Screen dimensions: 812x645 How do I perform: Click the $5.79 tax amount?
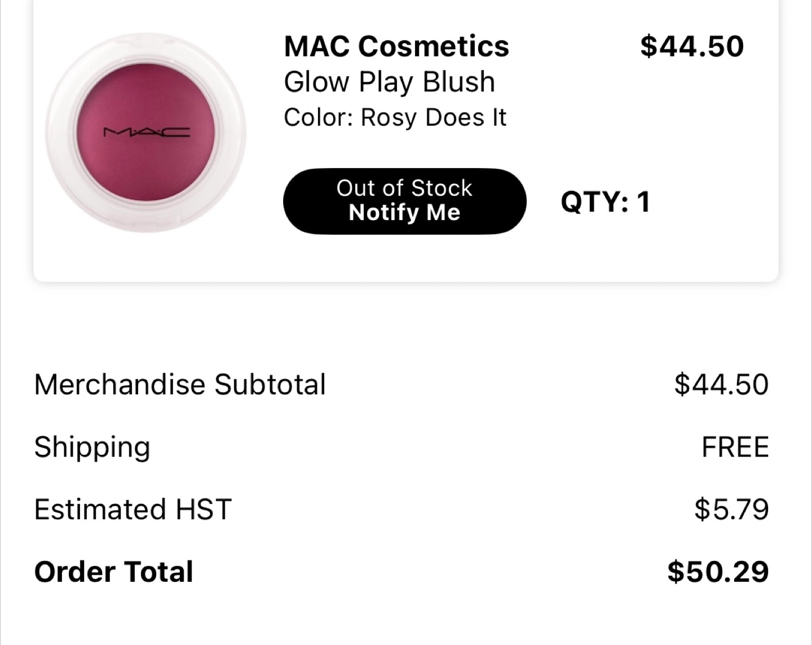pos(731,509)
